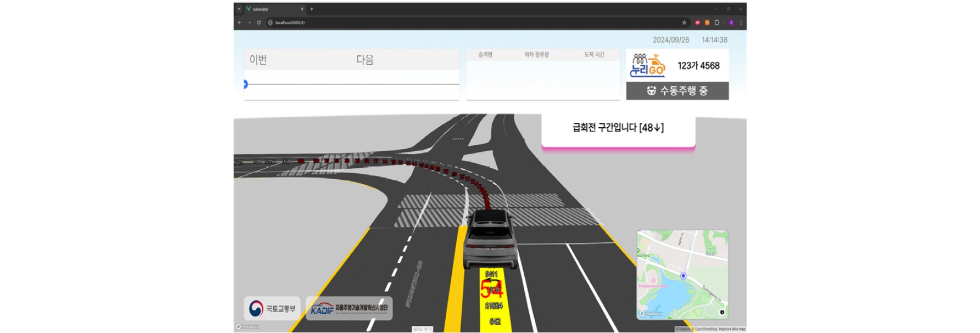Open the red extension icon in toolbar
980x333 pixels.
tap(697, 23)
